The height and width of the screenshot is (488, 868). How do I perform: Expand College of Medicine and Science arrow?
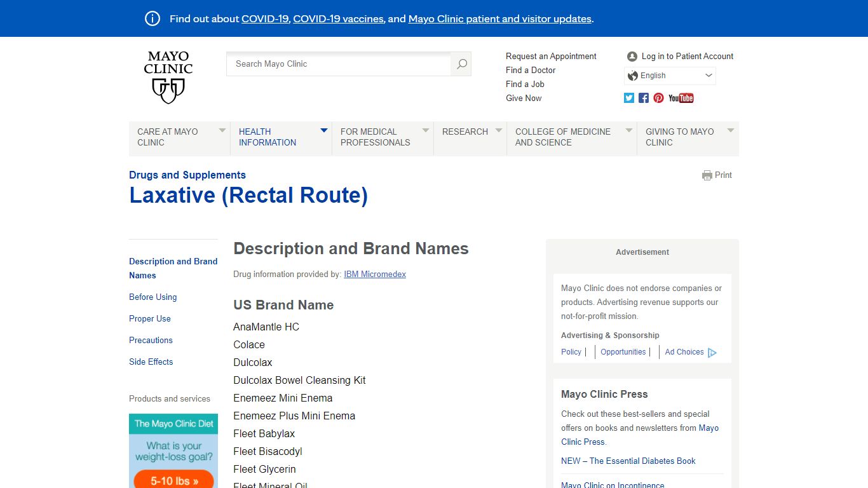click(x=629, y=130)
